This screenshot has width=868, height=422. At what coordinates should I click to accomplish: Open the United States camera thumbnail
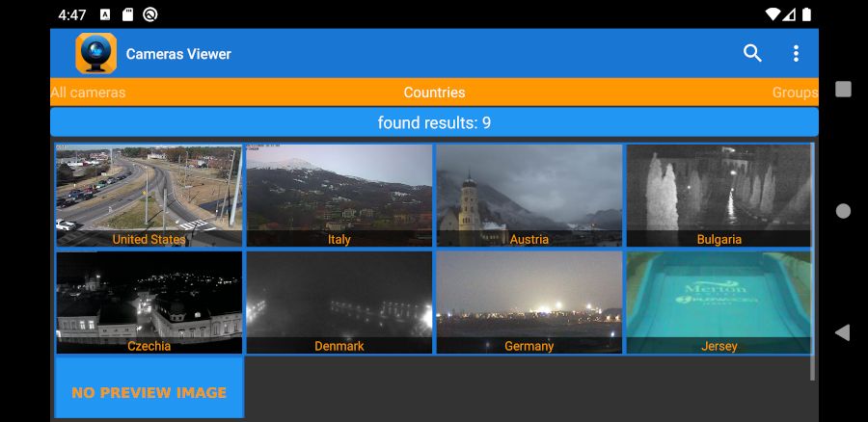click(149, 196)
